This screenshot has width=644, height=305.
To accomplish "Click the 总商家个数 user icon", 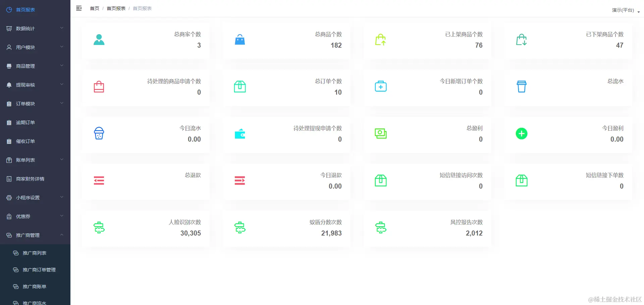I will click(x=99, y=40).
